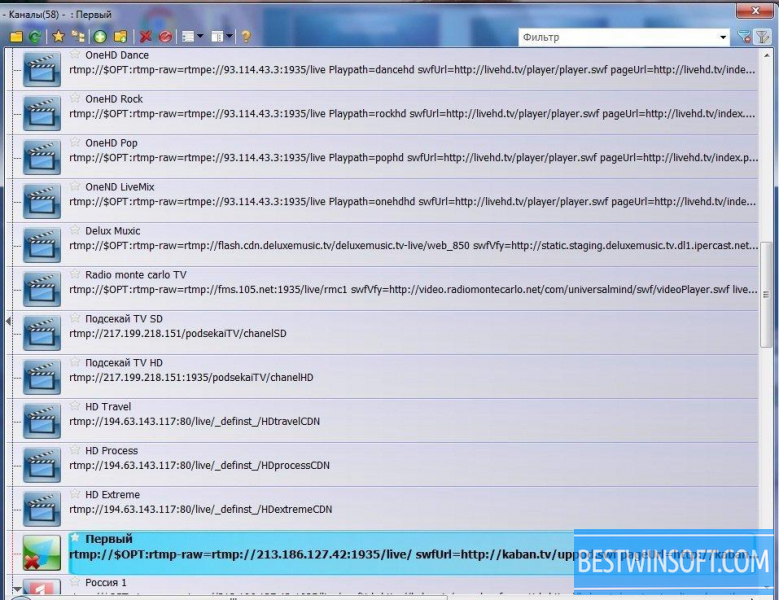This screenshot has height=600, width=779.
Task: Click the red X delete icon
Action: click(146, 37)
